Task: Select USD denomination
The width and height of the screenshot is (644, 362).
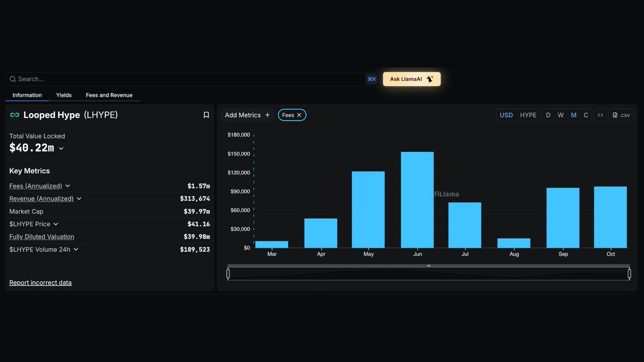Action: tap(506, 115)
